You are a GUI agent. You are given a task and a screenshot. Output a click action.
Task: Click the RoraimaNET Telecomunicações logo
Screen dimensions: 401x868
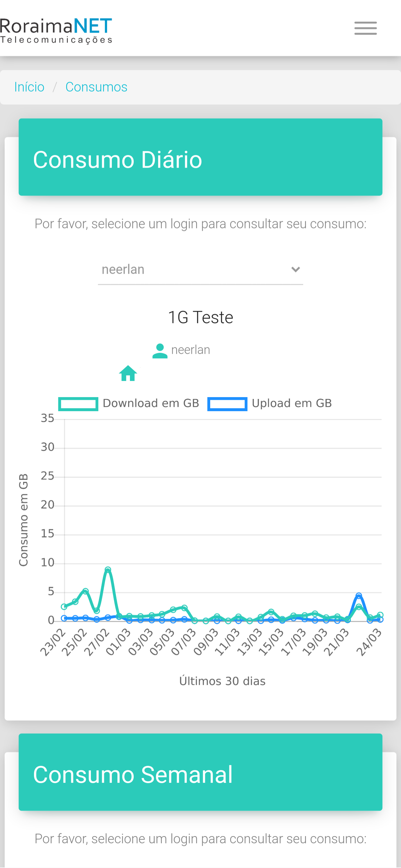(x=56, y=30)
